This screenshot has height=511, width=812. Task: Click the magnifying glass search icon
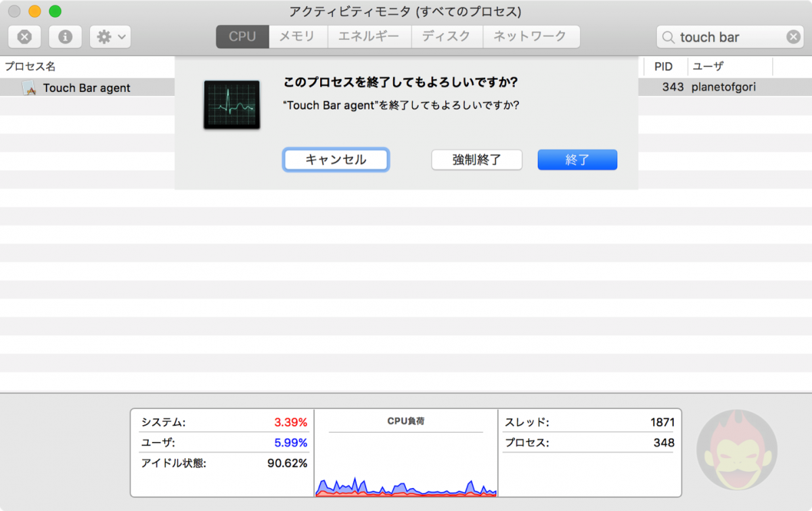tap(669, 37)
